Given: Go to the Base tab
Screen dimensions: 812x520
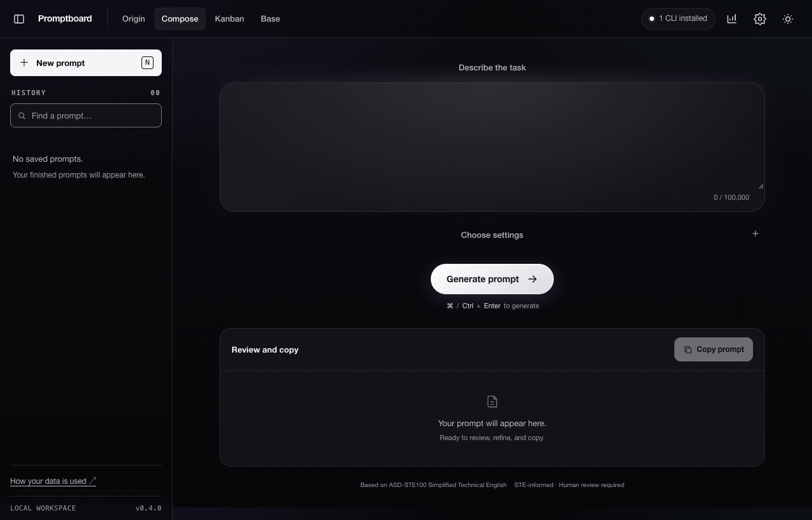Looking at the screenshot, I should (x=270, y=19).
